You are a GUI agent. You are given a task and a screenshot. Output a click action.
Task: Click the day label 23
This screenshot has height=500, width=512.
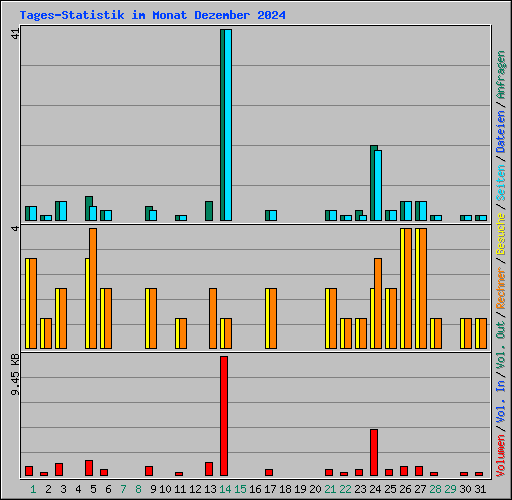pos(360,489)
